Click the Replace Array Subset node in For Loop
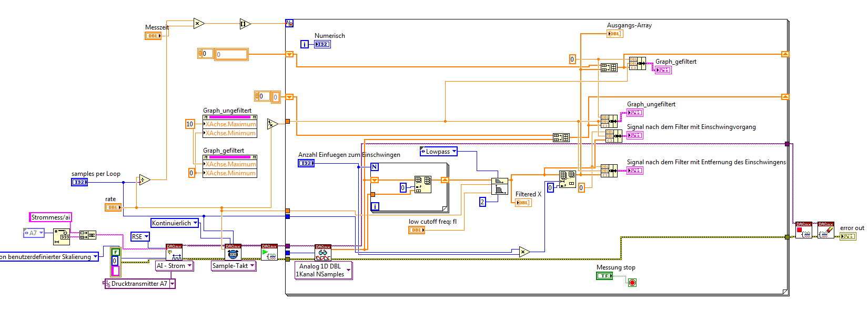This screenshot has height=319, width=868. click(423, 184)
